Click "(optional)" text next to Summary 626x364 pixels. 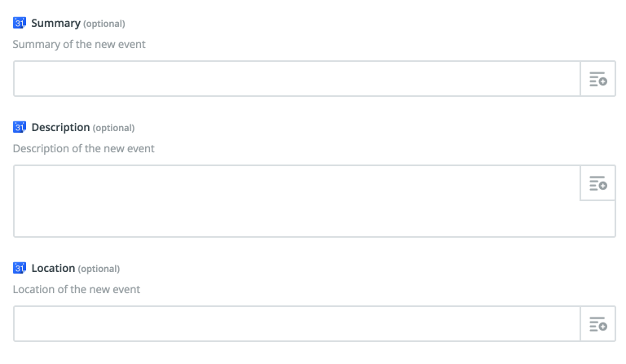pos(104,24)
